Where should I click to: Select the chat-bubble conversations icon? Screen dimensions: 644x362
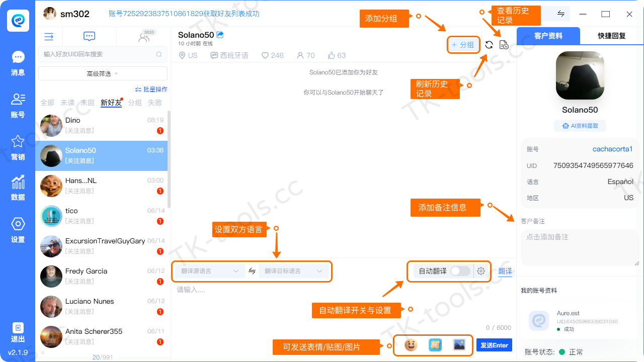coord(89,36)
